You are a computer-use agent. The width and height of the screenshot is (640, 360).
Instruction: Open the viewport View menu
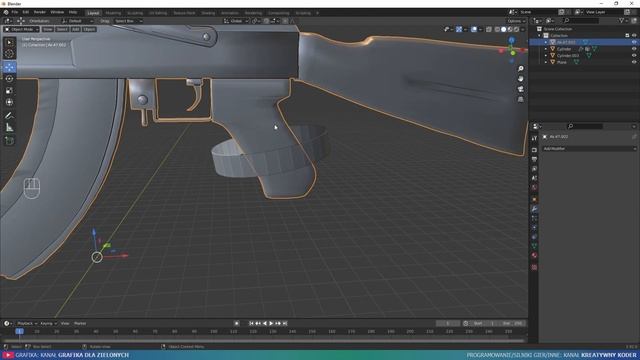pos(48,29)
